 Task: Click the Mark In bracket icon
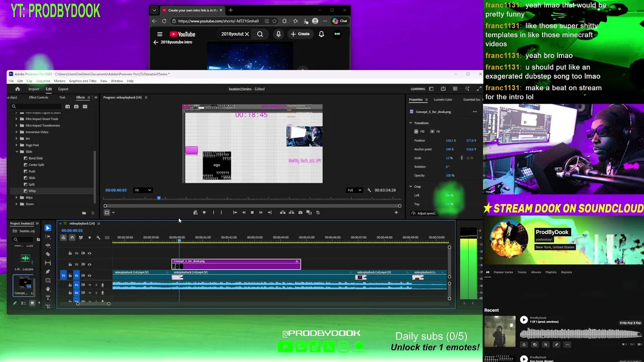(x=213, y=212)
